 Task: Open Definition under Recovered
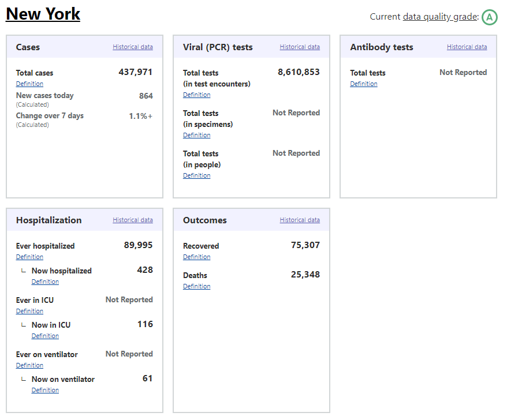[196, 257]
